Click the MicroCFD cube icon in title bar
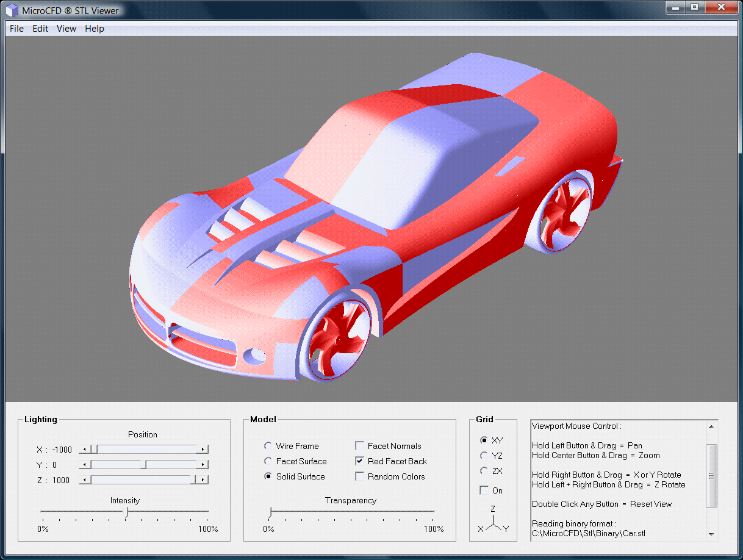The image size is (743, 560). pos(12,10)
